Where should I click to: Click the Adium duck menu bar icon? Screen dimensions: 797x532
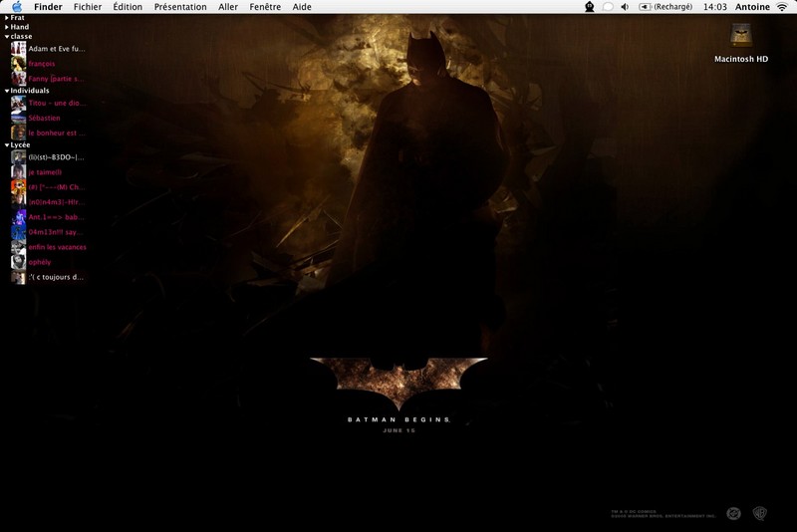click(590, 7)
